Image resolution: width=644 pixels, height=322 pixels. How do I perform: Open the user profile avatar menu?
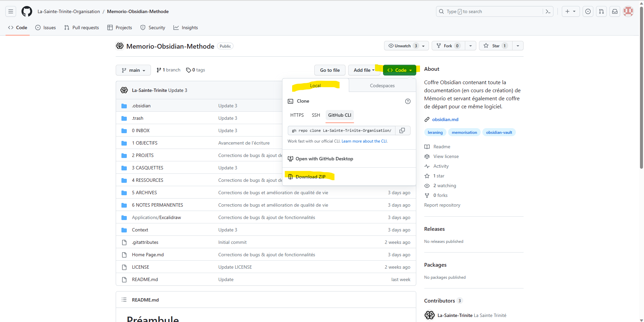click(628, 11)
